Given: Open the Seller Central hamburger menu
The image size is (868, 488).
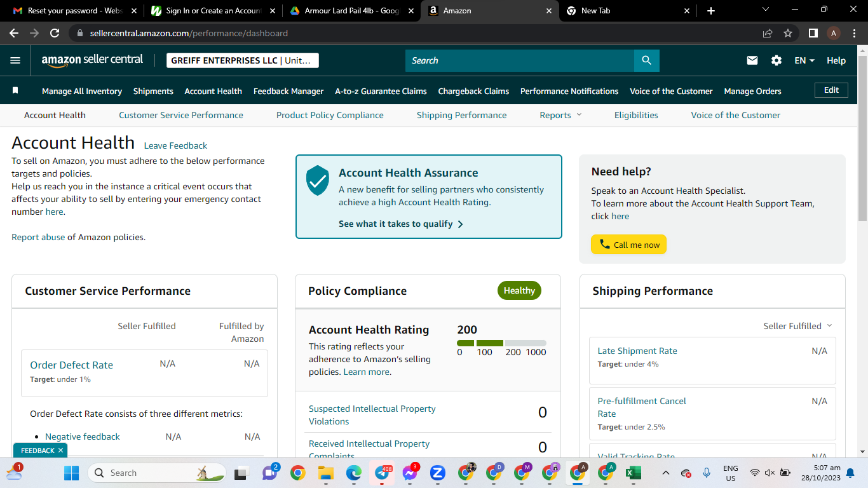Looking at the screenshot, I should tap(15, 60).
